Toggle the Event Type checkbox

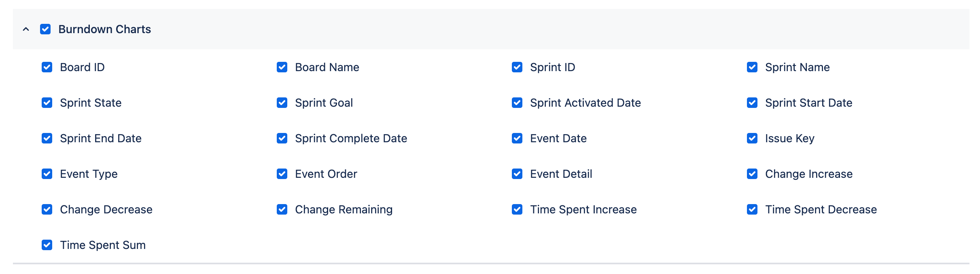click(47, 174)
